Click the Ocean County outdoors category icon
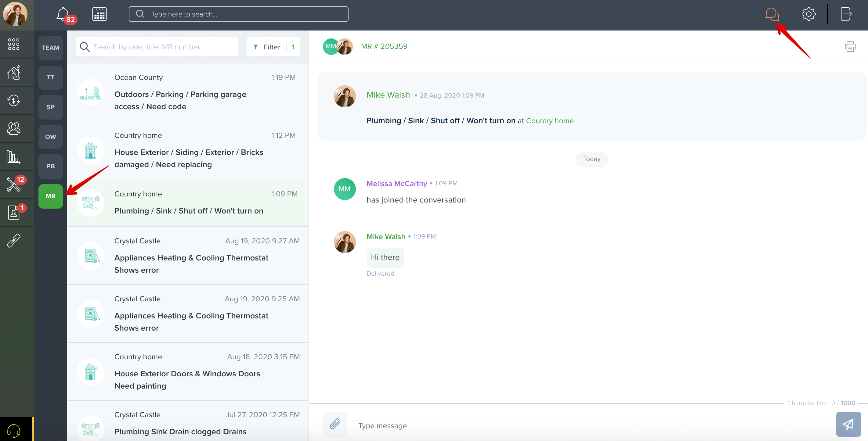868x441 pixels. pyautogui.click(x=90, y=92)
